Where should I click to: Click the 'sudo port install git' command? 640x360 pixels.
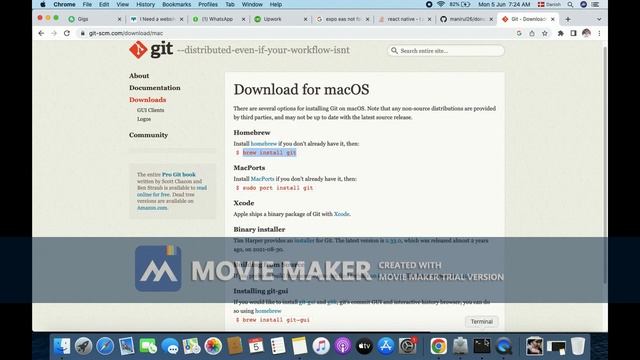278,188
